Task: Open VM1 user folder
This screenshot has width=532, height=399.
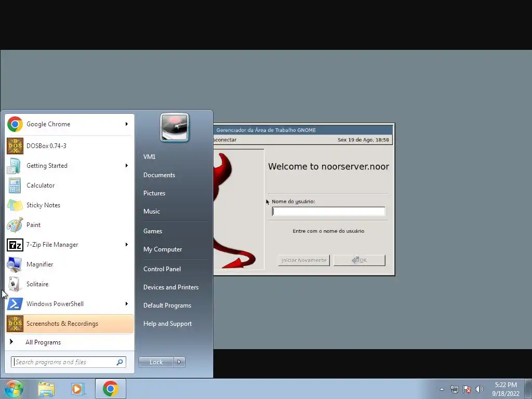Action: click(x=149, y=157)
